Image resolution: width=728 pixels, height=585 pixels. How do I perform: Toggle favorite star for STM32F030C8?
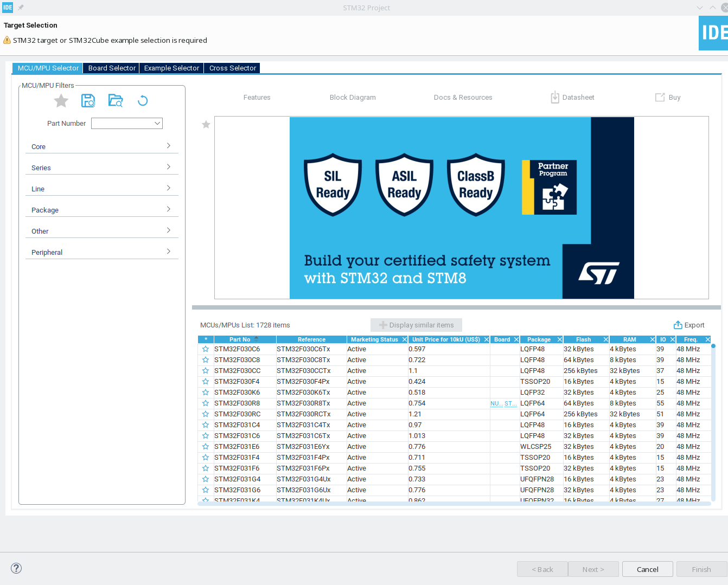tap(206, 360)
